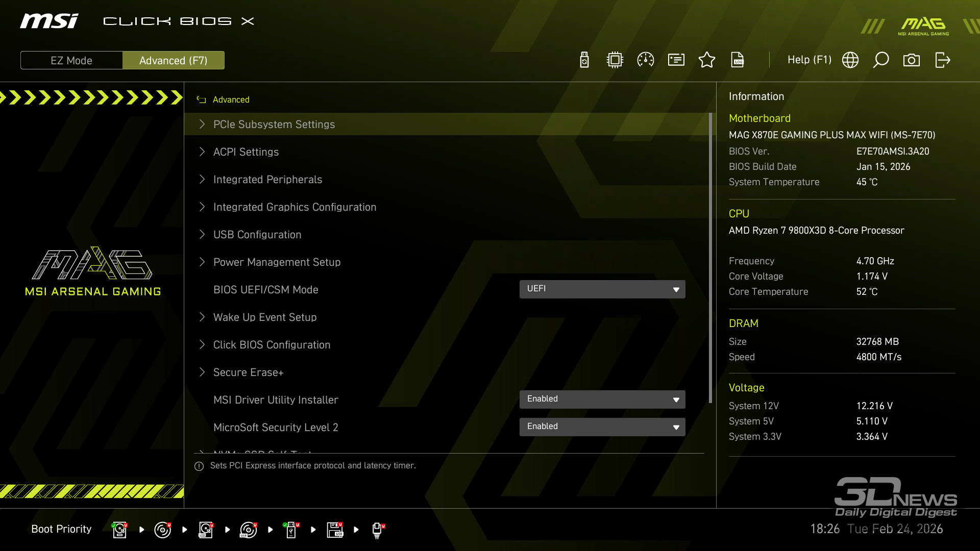The image size is (980, 551).
Task: Click Help (F1) button
Action: click(809, 60)
